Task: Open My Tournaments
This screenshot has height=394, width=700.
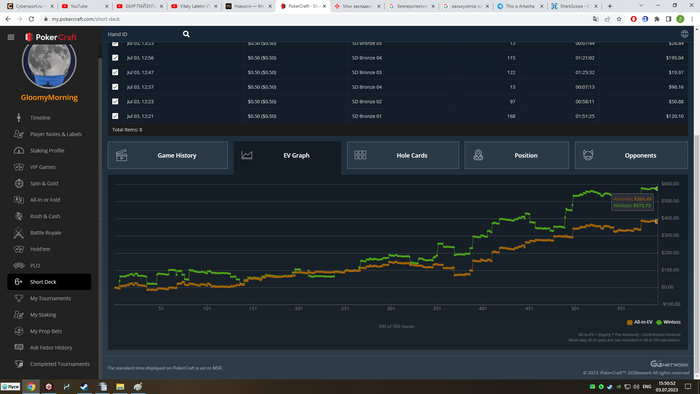Action: (x=50, y=299)
